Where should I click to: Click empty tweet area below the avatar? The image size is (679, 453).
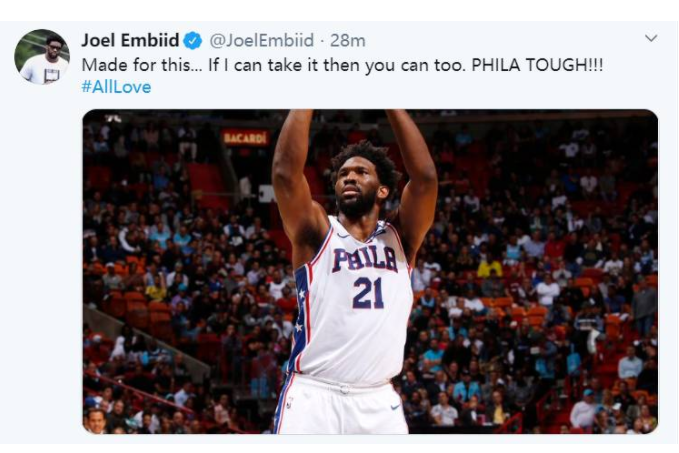pyautogui.click(x=42, y=260)
